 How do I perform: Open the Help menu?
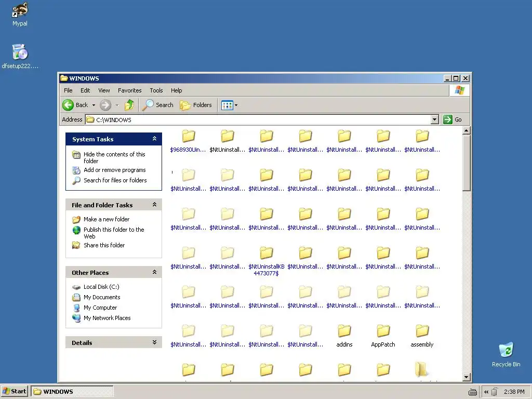[x=177, y=90]
